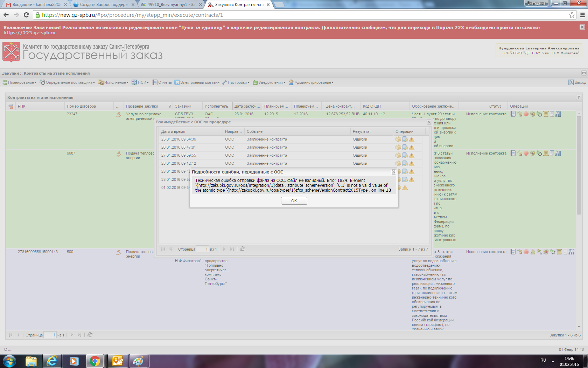This screenshot has height=368, width=588.
Task: Go to next page of contracts grid
Action: [x=71, y=335]
